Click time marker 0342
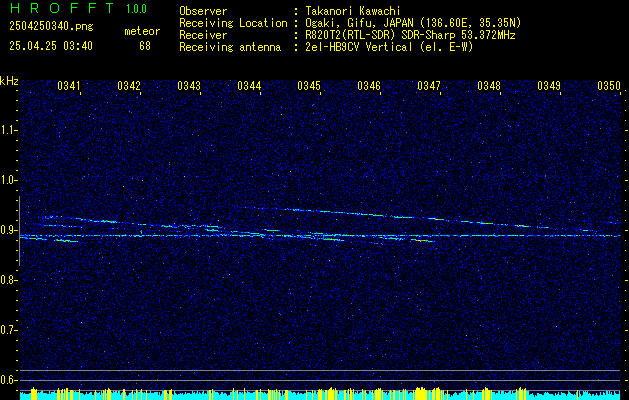629x400 pixels. click(x=129, y=86)
